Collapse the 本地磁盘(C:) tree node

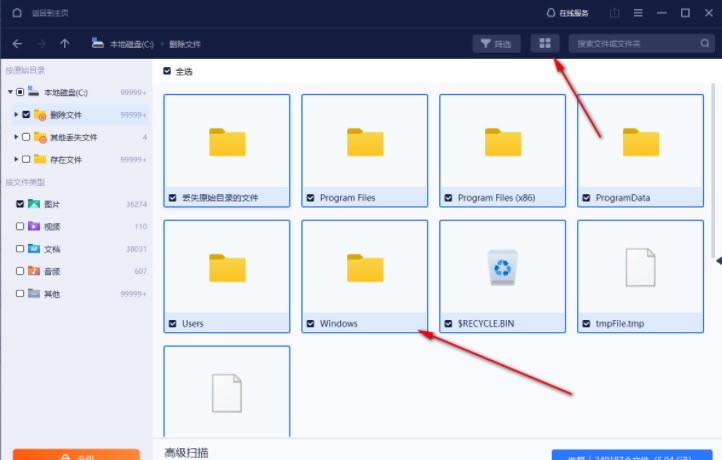tap(10, 92)
